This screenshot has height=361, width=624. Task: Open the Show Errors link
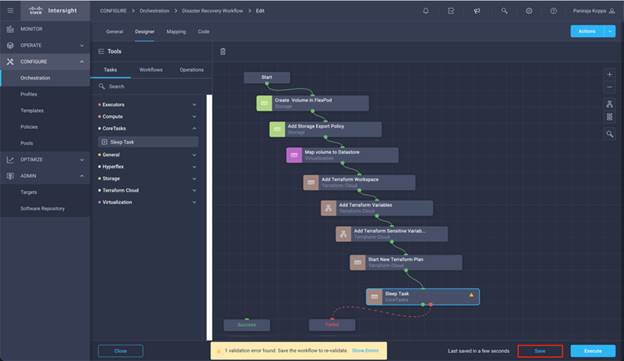tap(365, 351)
